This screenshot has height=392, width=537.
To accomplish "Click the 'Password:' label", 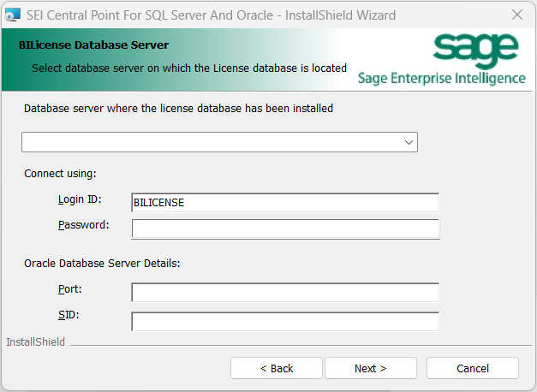I will coord(84,225).
